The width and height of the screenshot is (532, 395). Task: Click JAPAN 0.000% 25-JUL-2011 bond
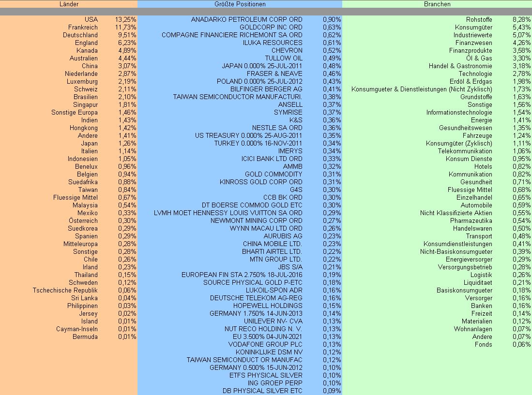point(262,66)
